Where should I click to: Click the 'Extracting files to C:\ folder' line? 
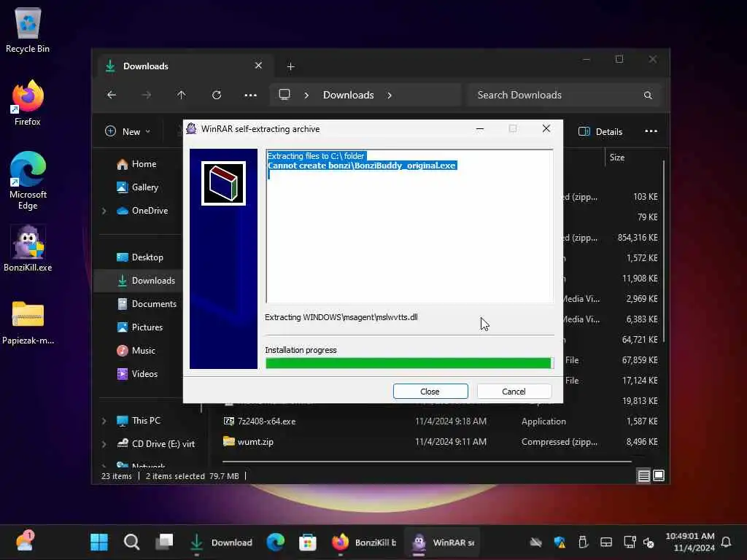click(x=316, y=156)
